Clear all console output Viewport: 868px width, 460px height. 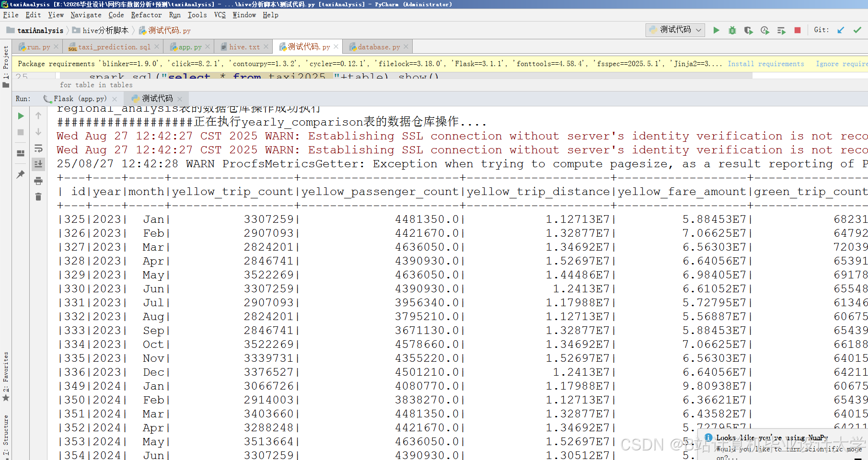[38, 196]
